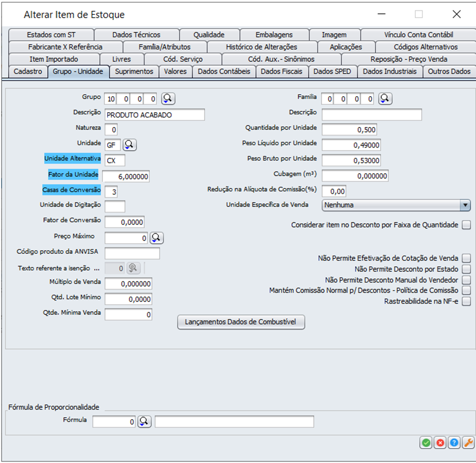Open the Qualidade tab
476x463 pixels.
209,35
